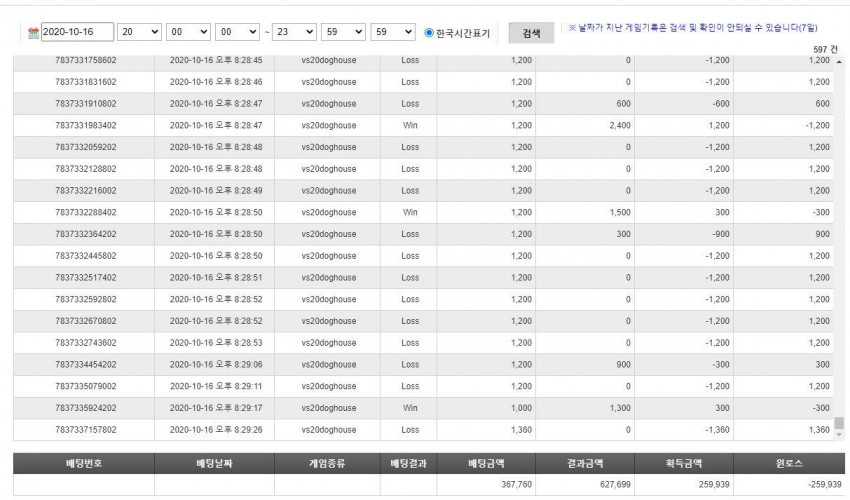Select bet number 7837332216002
Screen dimensions: 850x500
coord(86,190)
